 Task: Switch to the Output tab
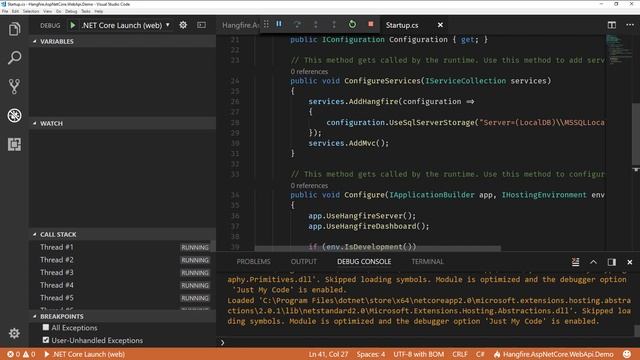[x=304, y=262]
